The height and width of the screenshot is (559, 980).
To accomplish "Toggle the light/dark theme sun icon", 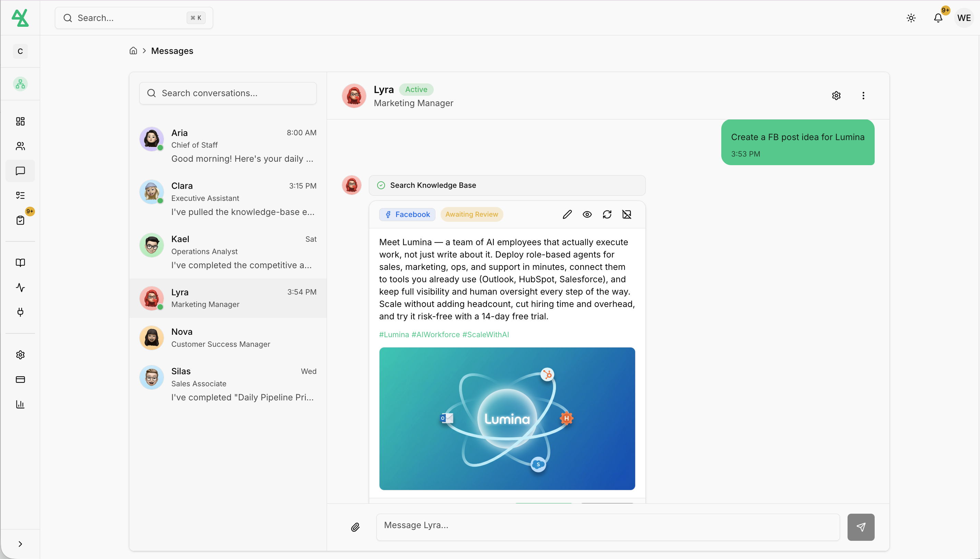I will click(911, 18).
